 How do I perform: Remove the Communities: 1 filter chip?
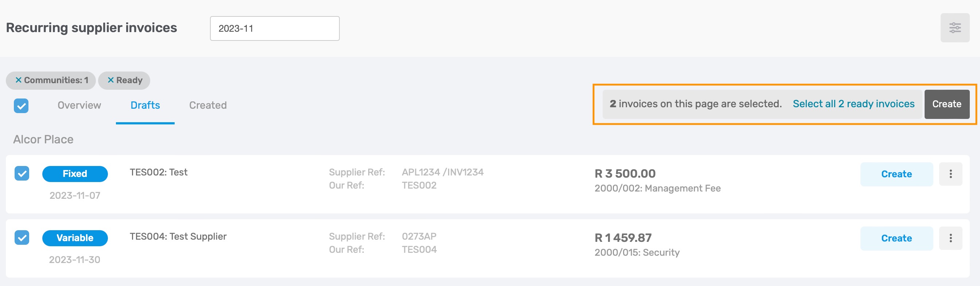(x=18, y=80)
